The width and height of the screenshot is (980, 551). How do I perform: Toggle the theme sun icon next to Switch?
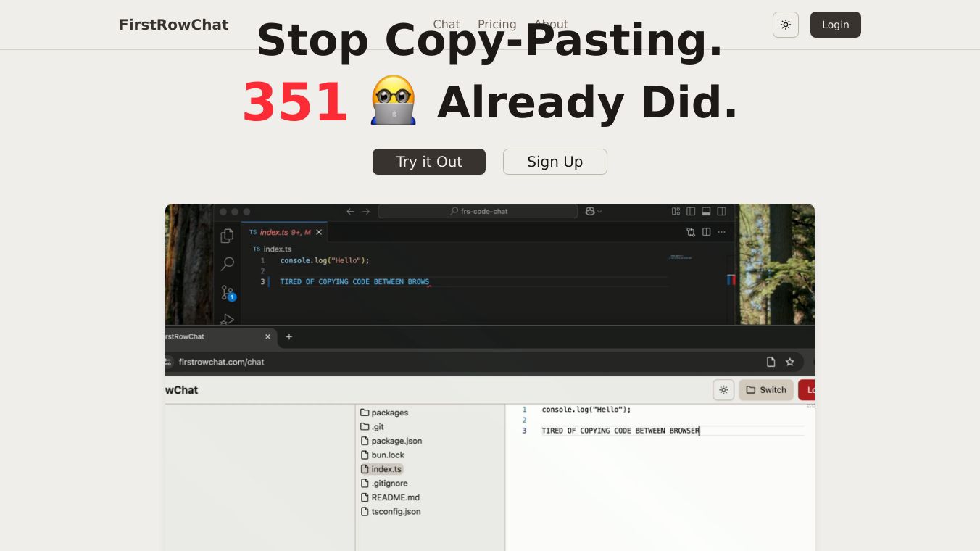click(x=723, y=389)
